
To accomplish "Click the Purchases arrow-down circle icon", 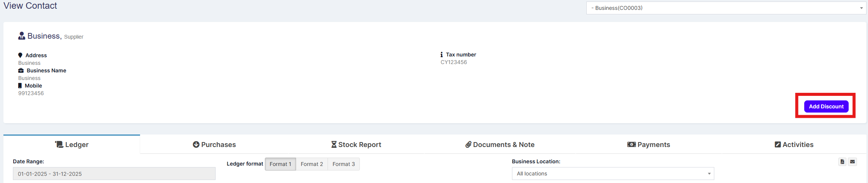I will pos(196,144).
